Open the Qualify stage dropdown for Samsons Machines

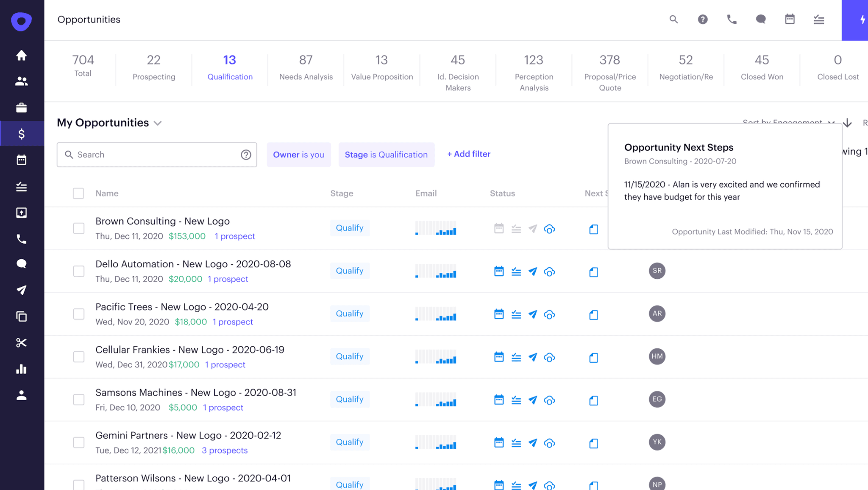point(350,399)
